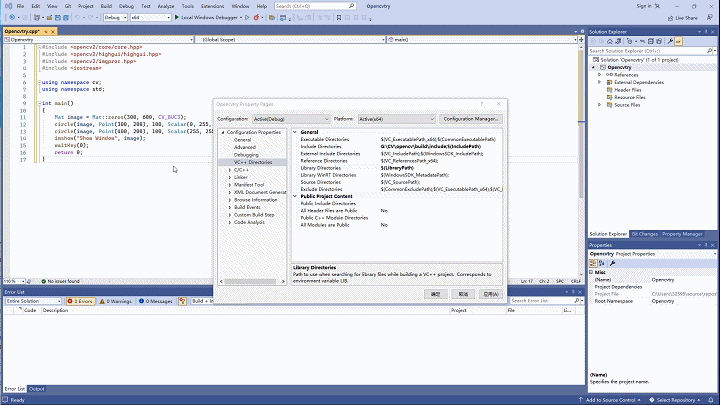Click Start Without Debugging outline play icon
Image resolution: width=720 pixels, height=405 pixels.
tap(247, 17)
